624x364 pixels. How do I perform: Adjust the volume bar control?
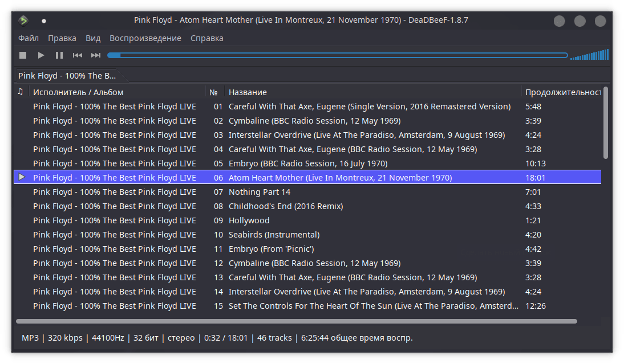pos(589,55)
